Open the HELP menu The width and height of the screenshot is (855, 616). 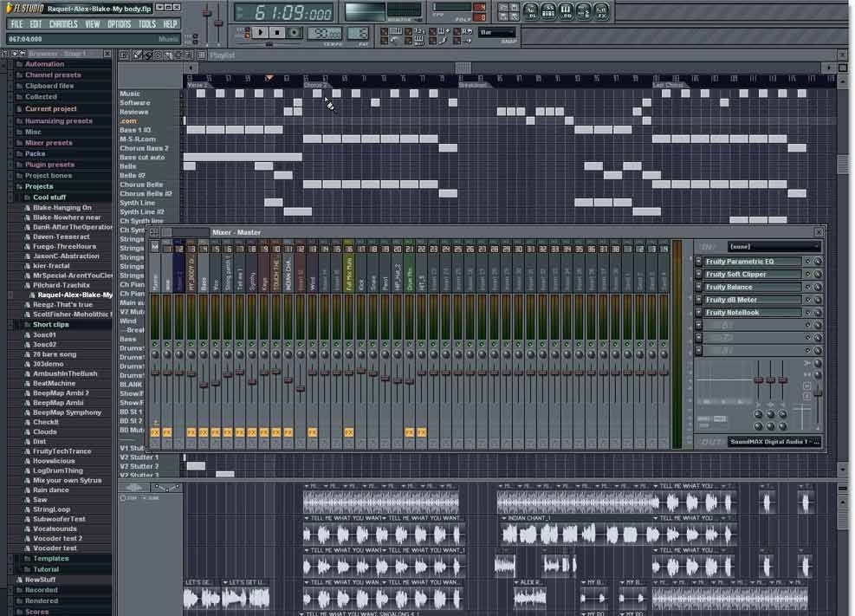point(170,24)
